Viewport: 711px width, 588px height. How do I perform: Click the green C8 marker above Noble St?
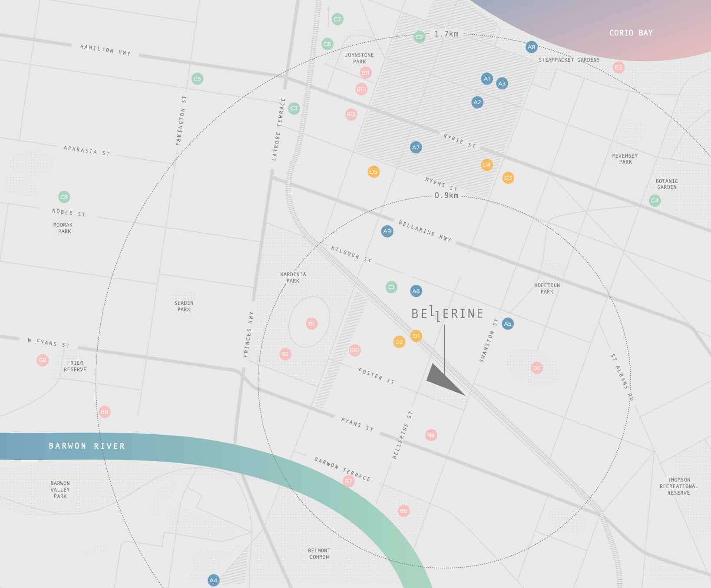[64, 197]
